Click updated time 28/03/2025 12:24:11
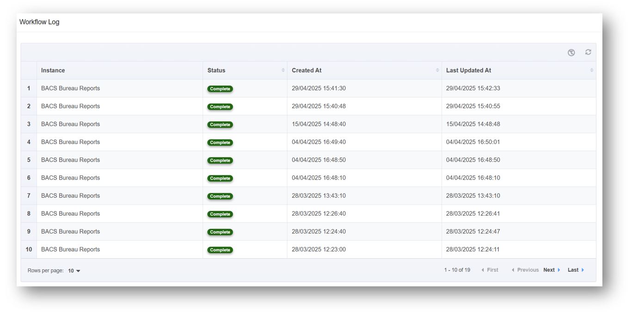644x327 pixels. click(473, 249)
